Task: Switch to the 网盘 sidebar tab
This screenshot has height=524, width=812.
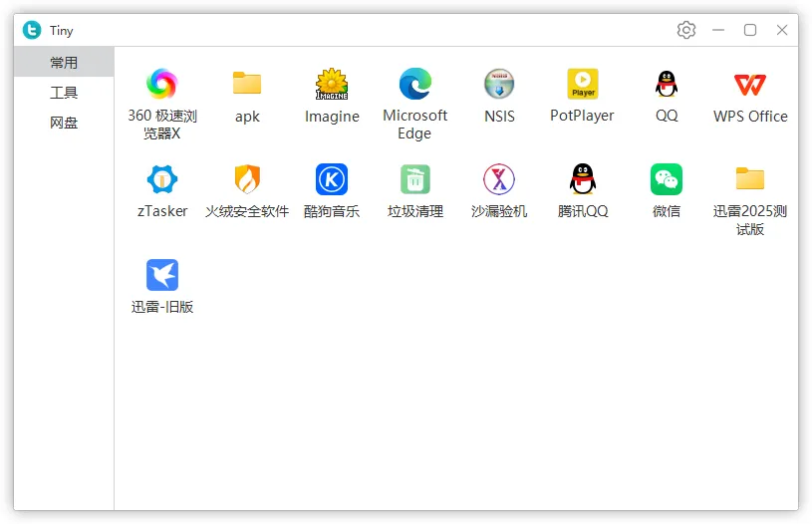Action: tap(64, 123)
